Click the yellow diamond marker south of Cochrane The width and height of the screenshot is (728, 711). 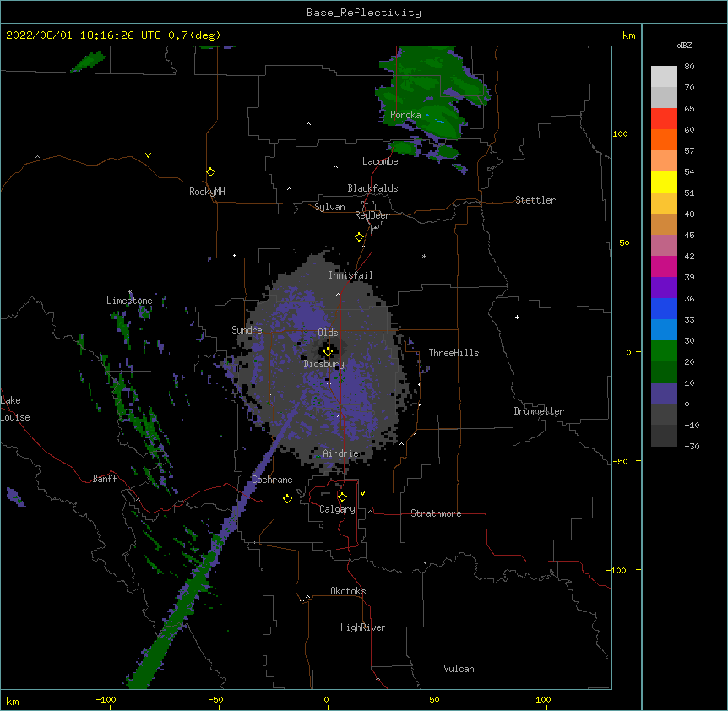click(x=287, y=498)
